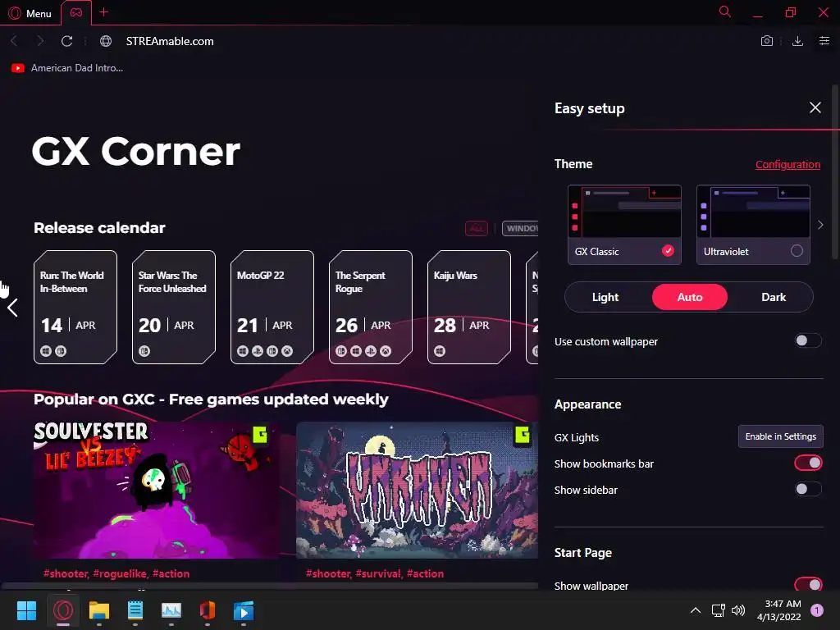
Task: Go back with the back arrow
Action: [x=14, y=41]
